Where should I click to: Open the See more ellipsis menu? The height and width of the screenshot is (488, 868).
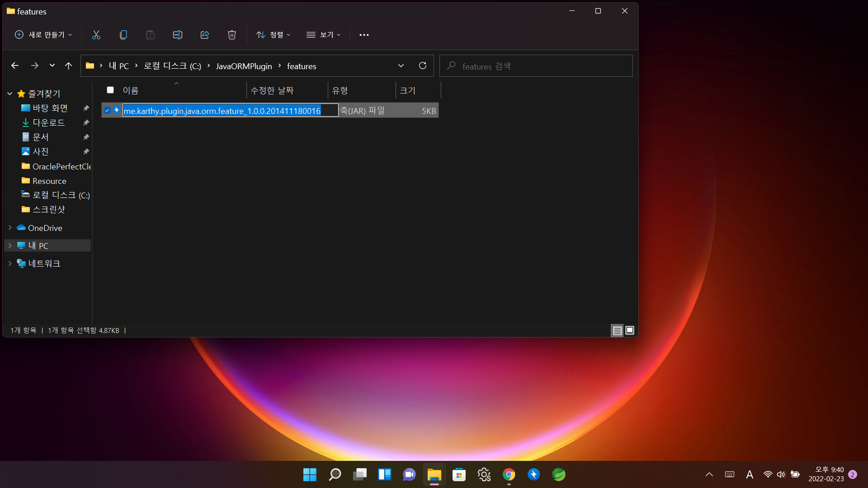coord(364,35)
